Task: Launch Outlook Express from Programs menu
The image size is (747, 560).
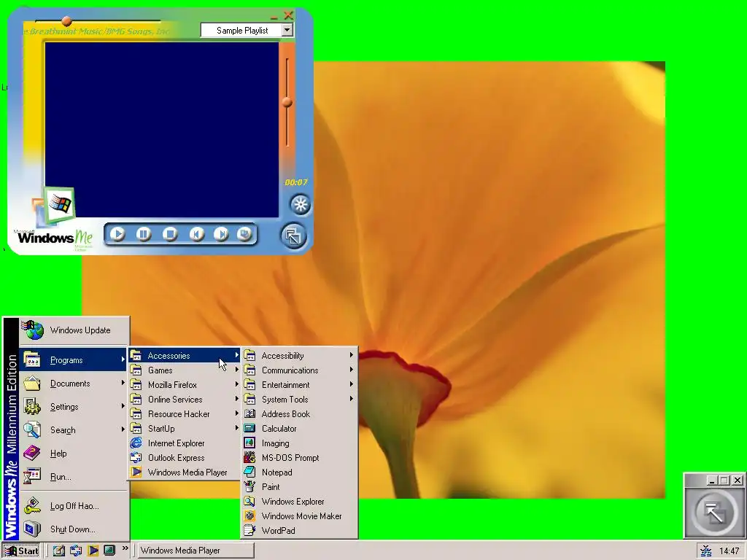Action: (185, 458)
